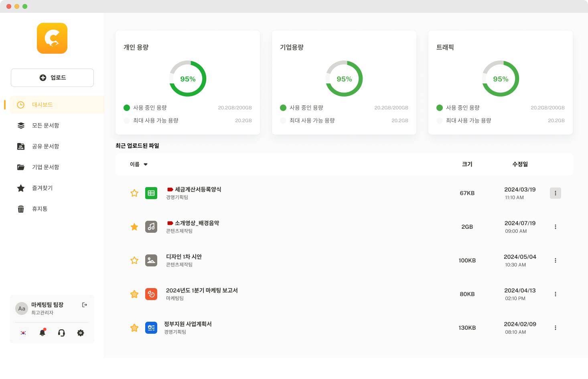
Task: Open 기업 문서함 in the sidebar
Action: coord(45,167)
